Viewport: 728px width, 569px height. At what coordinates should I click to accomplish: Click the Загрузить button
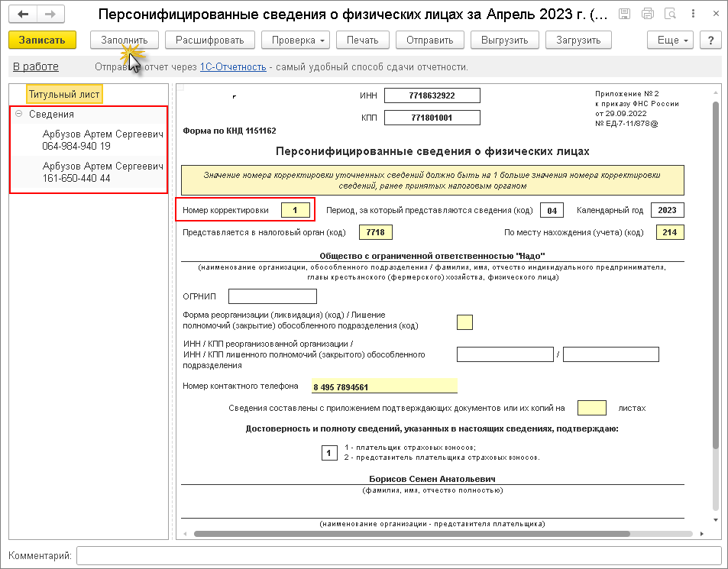tap(578, 40)
